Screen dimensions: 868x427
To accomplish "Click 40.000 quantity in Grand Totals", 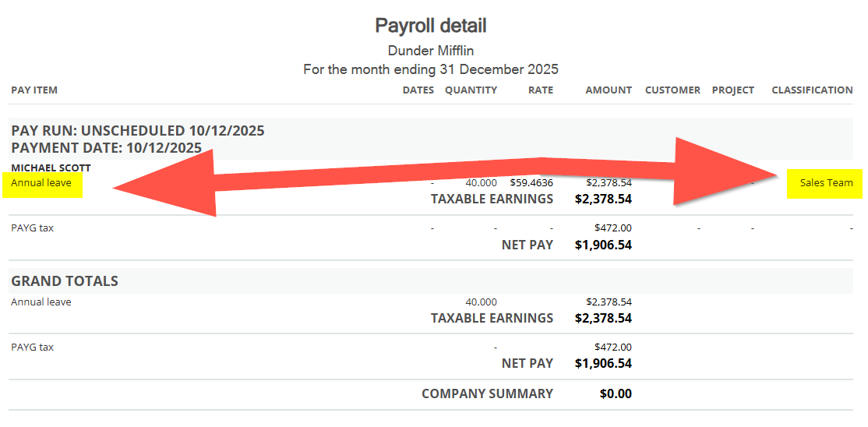I will (x=482, y=302).
